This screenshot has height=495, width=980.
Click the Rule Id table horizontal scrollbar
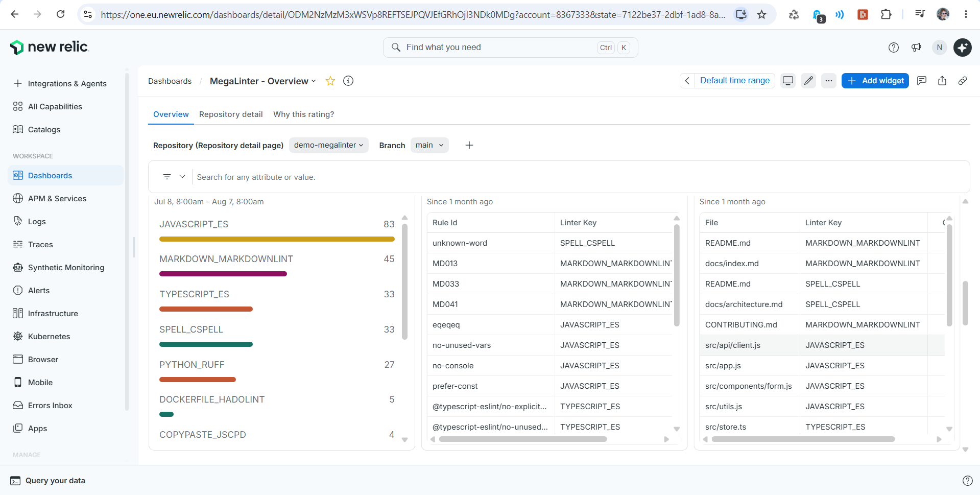(x=523, y=439)
